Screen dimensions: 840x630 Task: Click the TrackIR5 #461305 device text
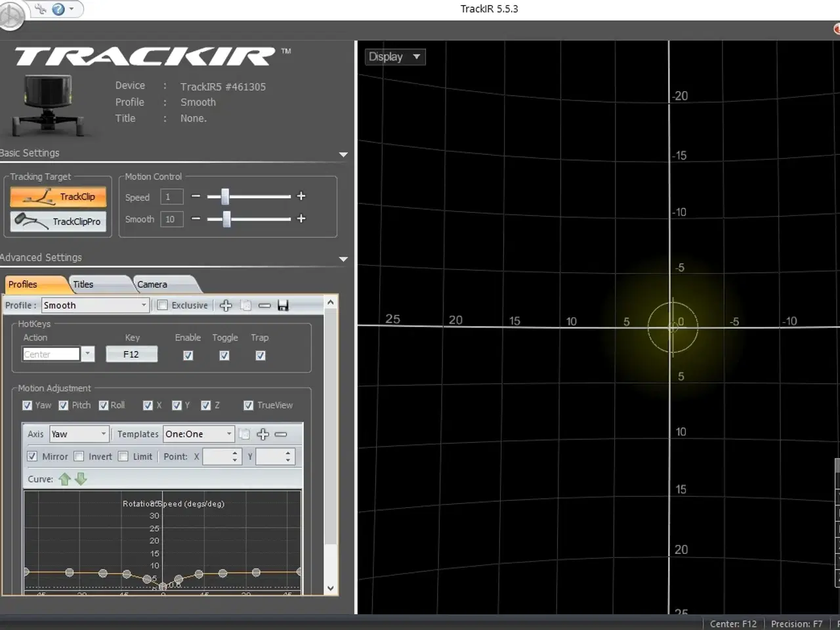223,87
